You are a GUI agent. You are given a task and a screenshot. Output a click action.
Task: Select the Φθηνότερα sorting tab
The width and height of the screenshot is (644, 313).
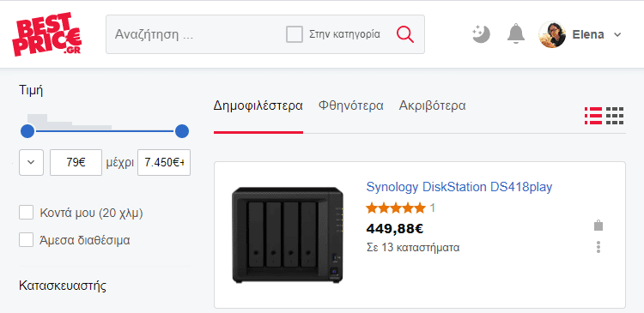tap(350, 105)
